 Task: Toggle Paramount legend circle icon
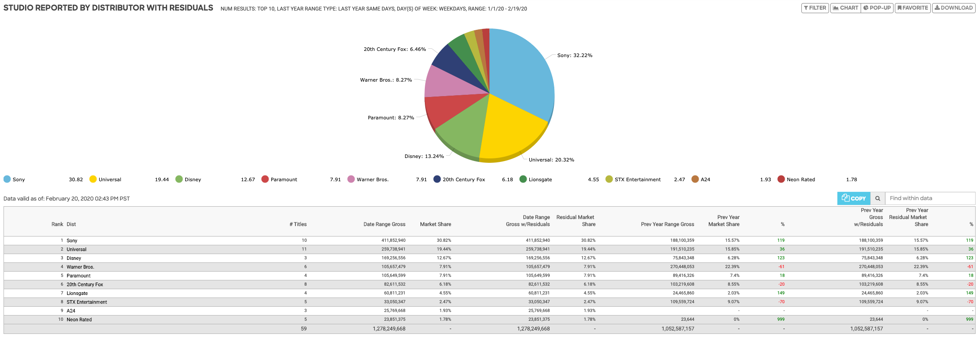[265, 179]
